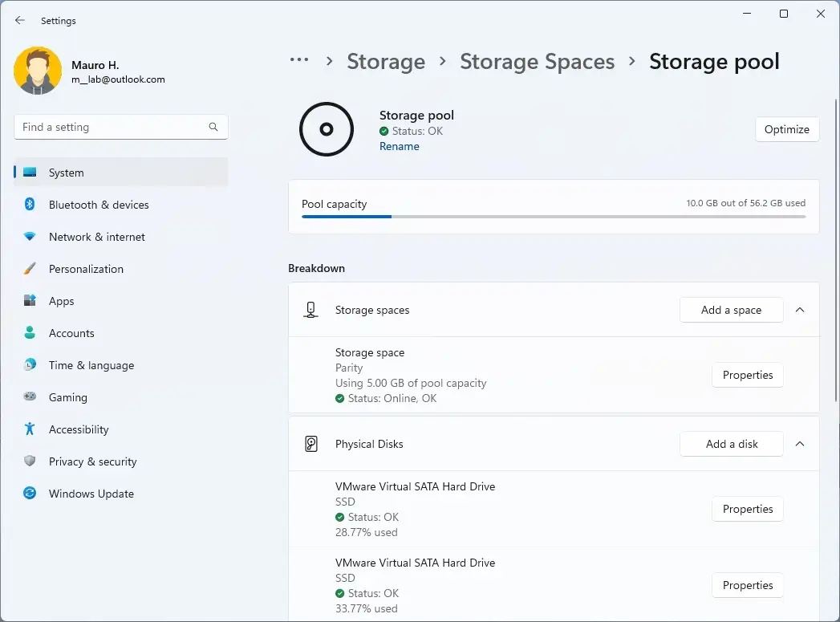This screenshot has width=840, height=622.
Task: Click Add a space button
Action: (x=731, y=310)
